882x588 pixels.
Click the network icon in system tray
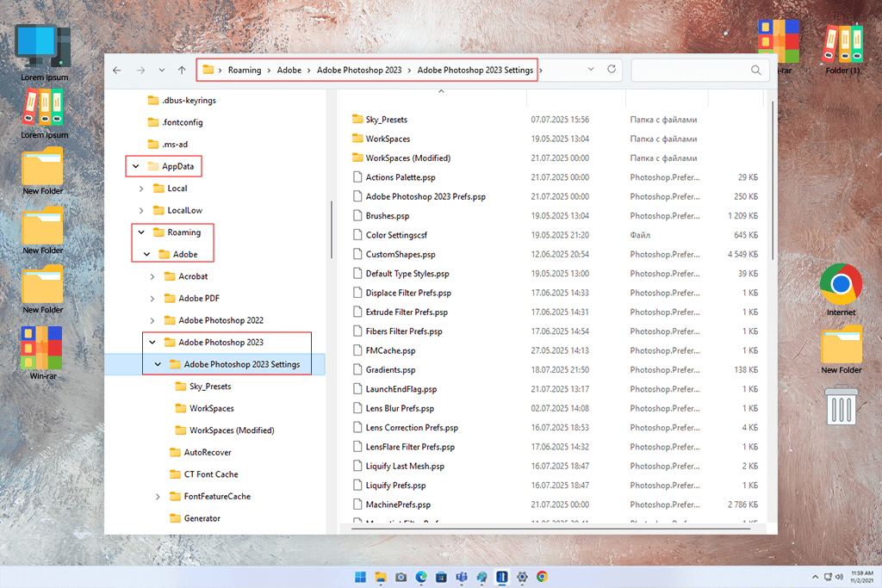(828, 577)
